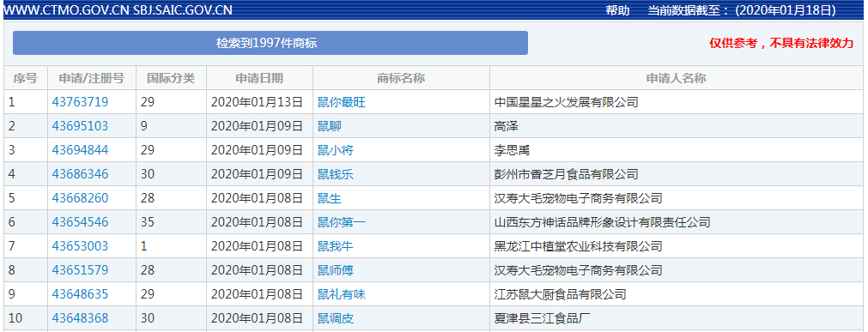
Task: Open trademark 鼠调皮
Action: point(336,319)
